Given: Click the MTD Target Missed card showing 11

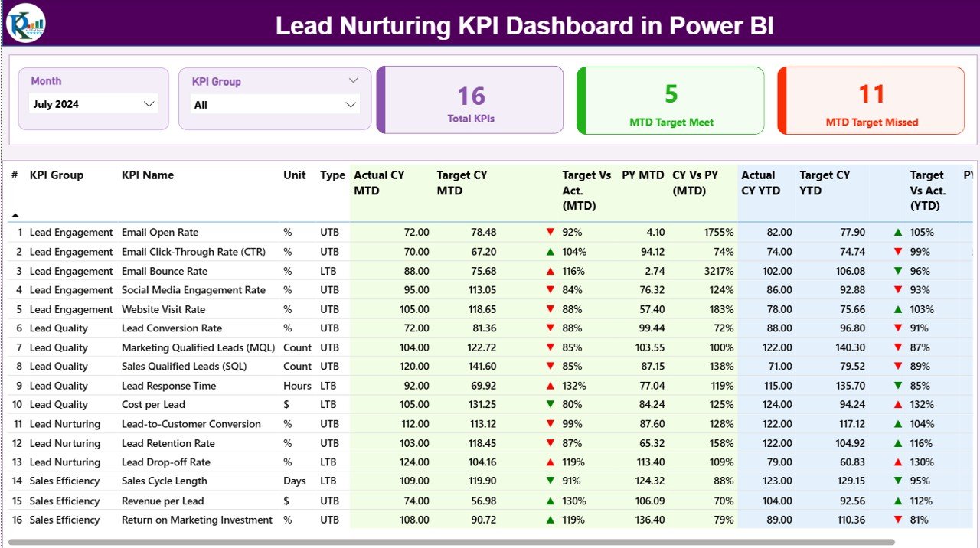Looking at the screenshot, I should pyautogui.click(x=871, y=99).
